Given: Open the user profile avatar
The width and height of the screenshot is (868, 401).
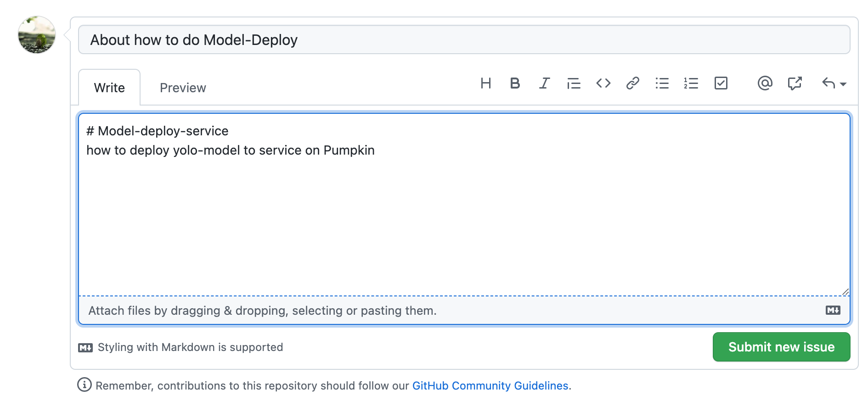Looking at the screenshot, I should pyautogui.click(x=37, y=35).
